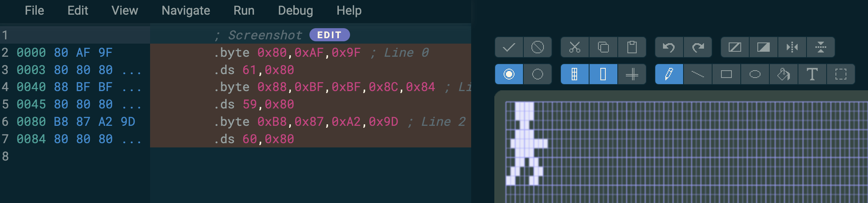Click the cancel circle-slash icon
868x203 pixels.
[x=537, y=47]
